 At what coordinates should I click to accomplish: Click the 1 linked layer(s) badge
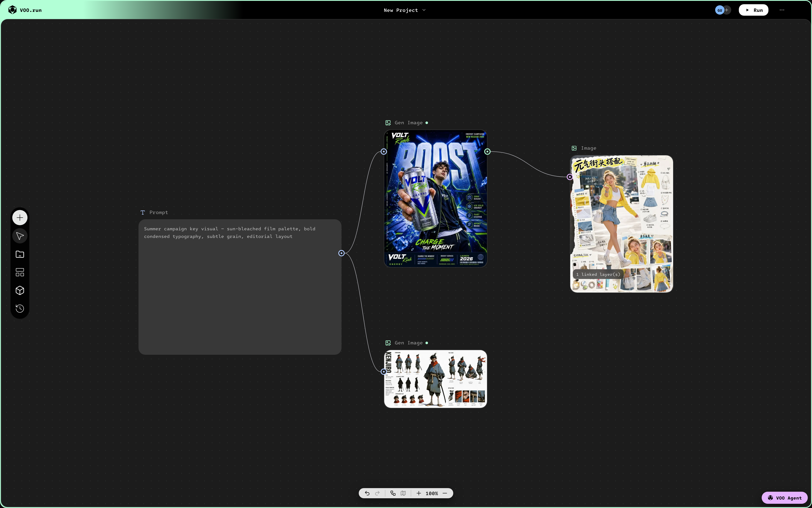598,275
